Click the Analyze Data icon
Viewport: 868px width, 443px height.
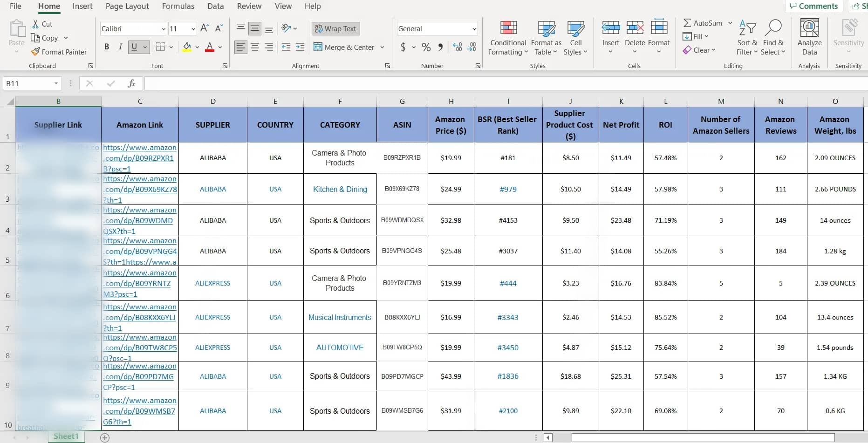click(809, 28)
